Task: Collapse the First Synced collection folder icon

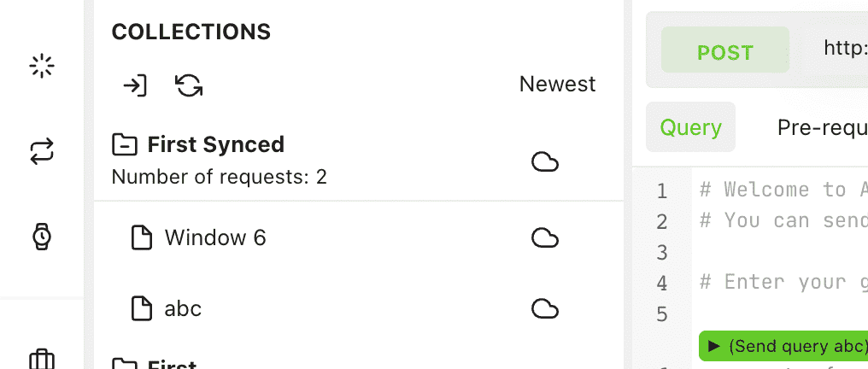Action: [x=125, y=145]
